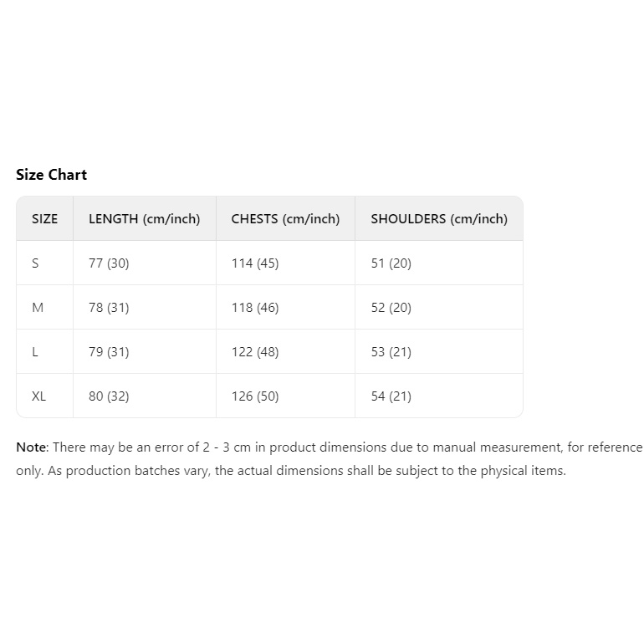Image resolution: width=644 pixels, height=644 pixels.
Task: Click the 78 (31) length cell
Action: (109, 307)
